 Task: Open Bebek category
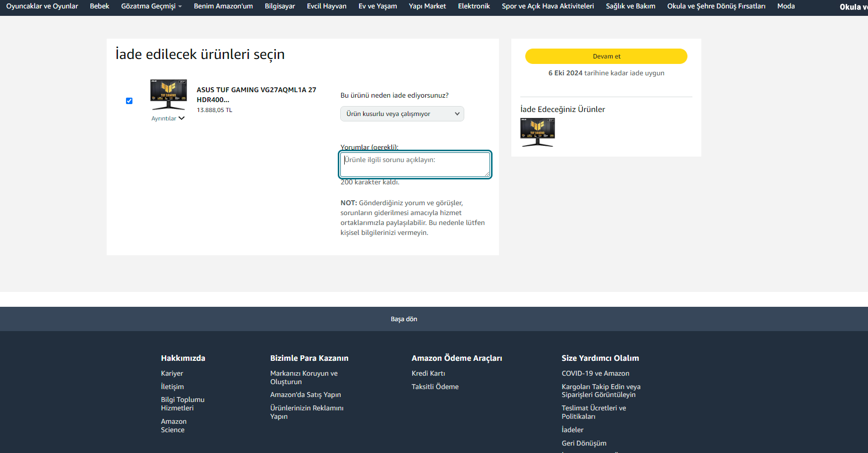coord(100,6)
